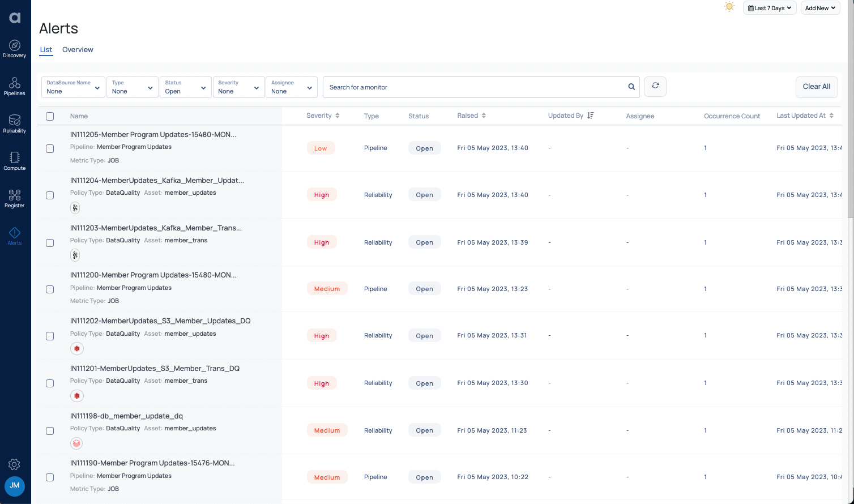Open the Add New menu button
854x504 pixels.
tap(820, 7)
